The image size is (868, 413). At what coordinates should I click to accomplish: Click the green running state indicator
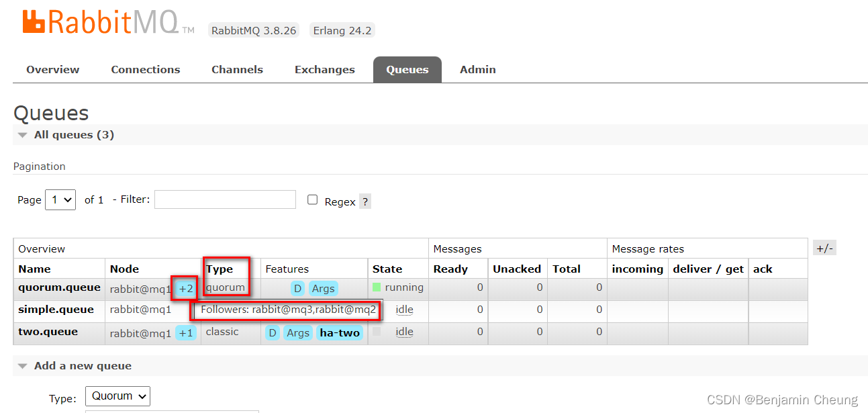coord(377,287)
